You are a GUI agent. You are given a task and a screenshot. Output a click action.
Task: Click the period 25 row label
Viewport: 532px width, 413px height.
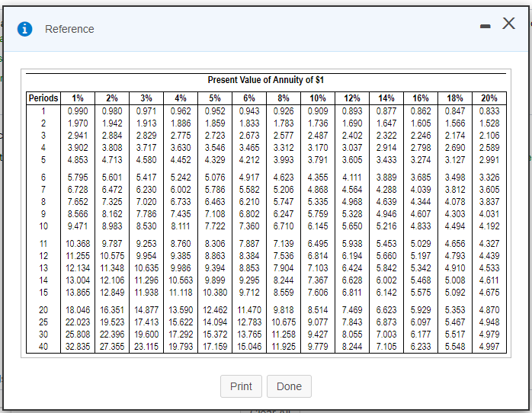pos(43,322)
